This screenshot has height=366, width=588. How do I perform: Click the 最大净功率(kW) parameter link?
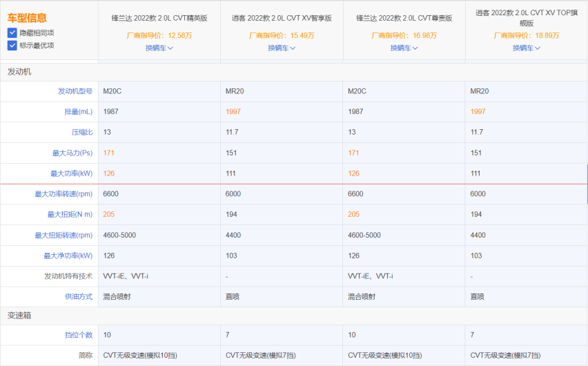[68, 256]
